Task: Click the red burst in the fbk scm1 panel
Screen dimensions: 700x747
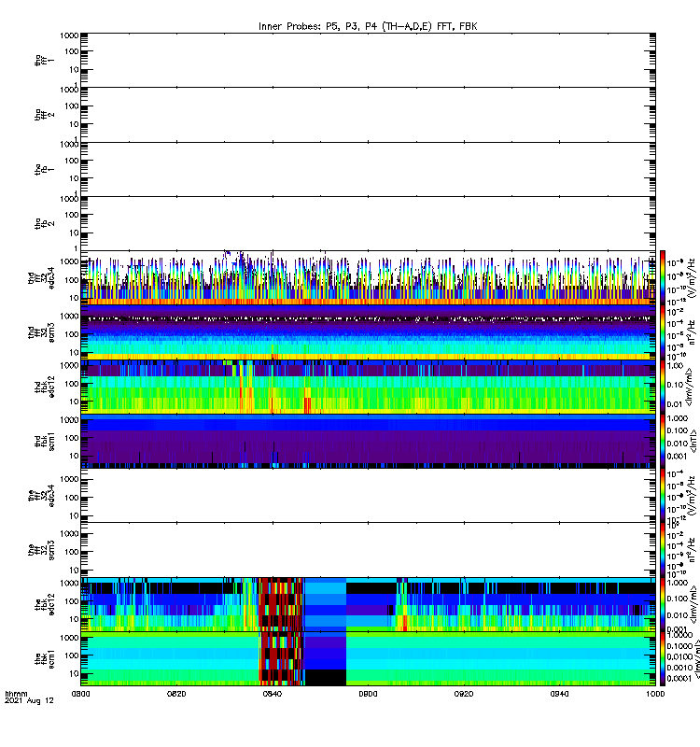Action: click(x=281, y=659)
